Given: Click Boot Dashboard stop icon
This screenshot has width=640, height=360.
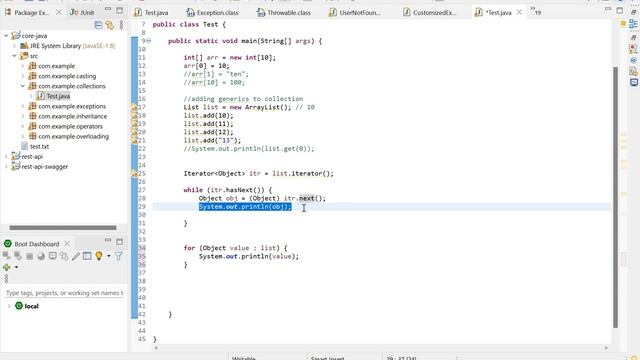Looking at the screenshot, I should pyautogui.click(x=29, y=256).
